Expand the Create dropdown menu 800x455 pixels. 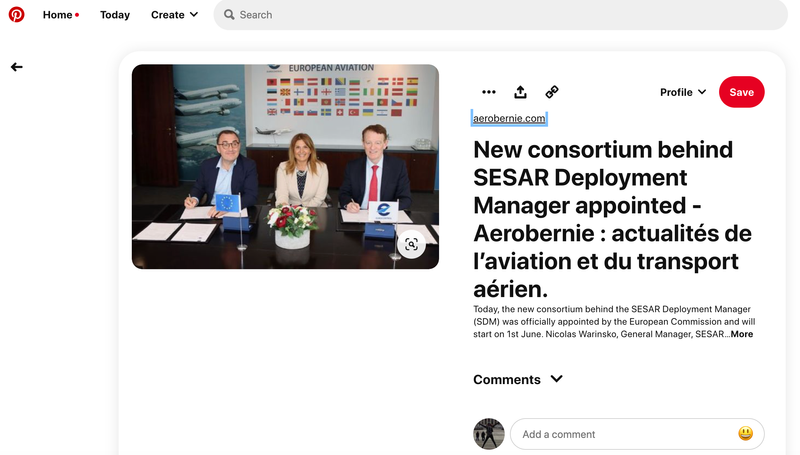[174, 15]
